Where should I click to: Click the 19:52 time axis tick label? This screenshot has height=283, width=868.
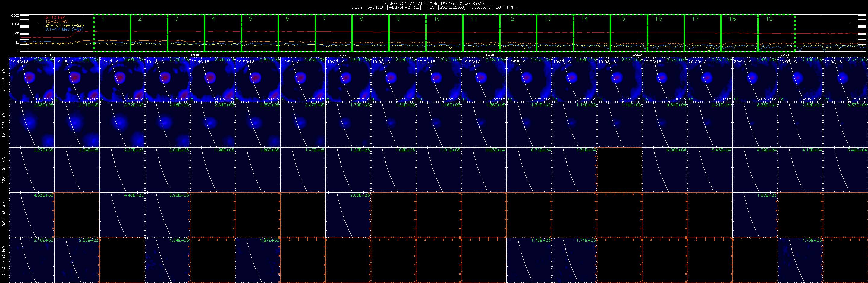click(342, 54)
